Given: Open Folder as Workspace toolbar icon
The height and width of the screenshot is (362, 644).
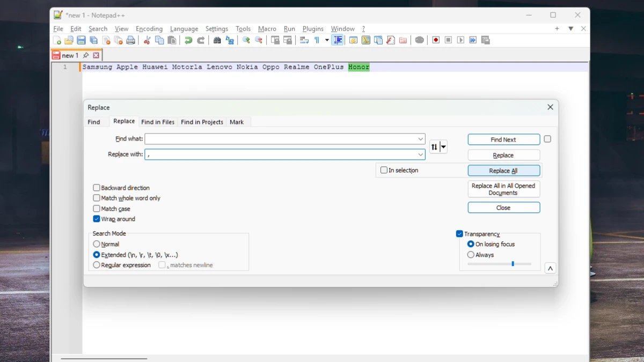Looking at the screenshot, I should 403,40.
